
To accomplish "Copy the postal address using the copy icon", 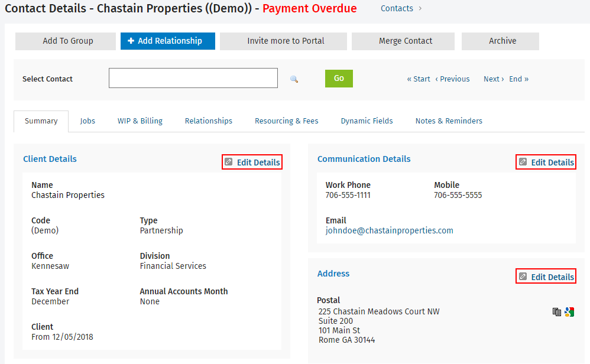I will click(x=556, y=312).
